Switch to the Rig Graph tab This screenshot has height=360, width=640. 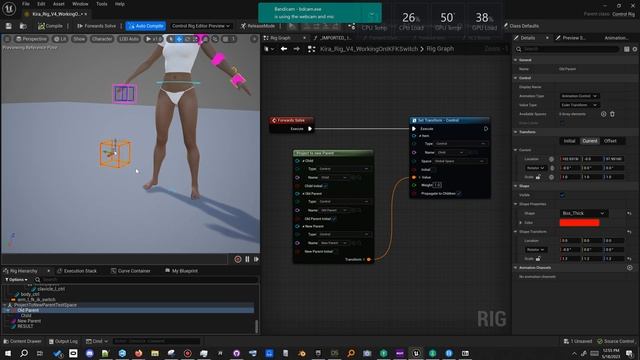pos(280,38)
